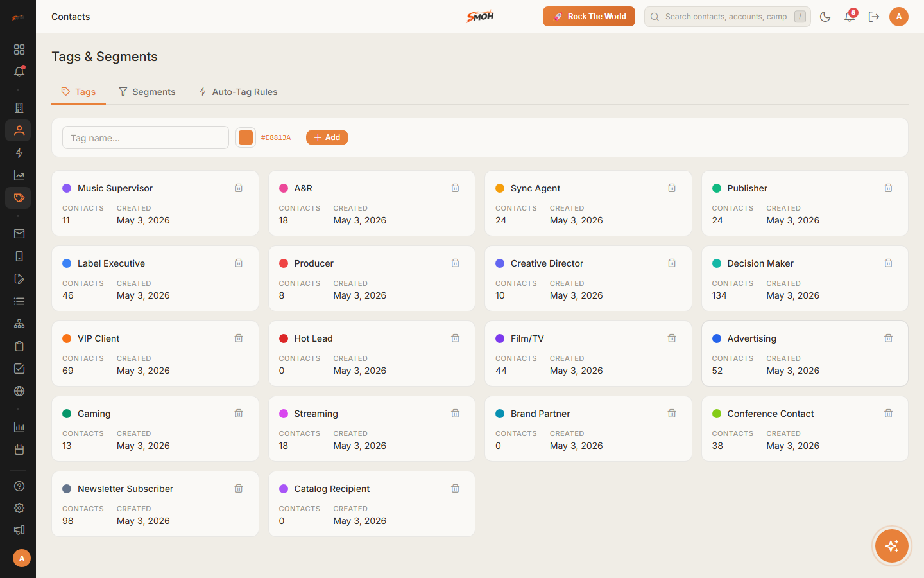This screenshot has width=924, height=578.
Task: Delete the Catalog Recipient tag
Action: click(x=455, y=489)
